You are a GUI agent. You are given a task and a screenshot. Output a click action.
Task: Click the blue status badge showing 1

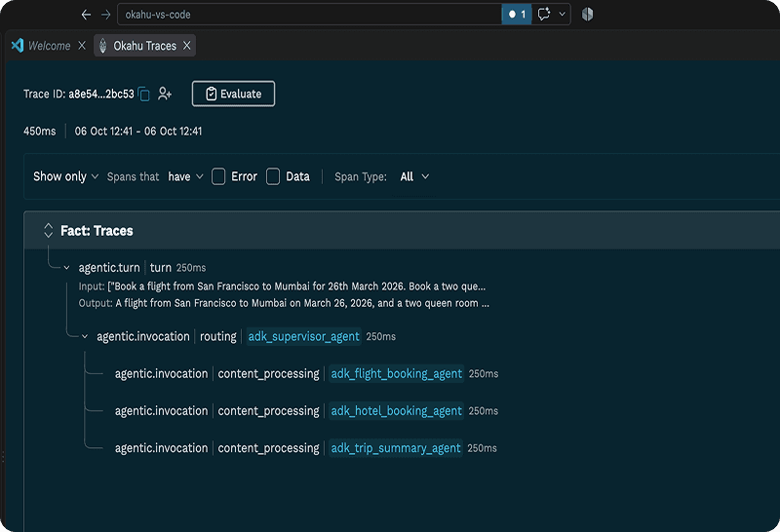click(517, 15)
